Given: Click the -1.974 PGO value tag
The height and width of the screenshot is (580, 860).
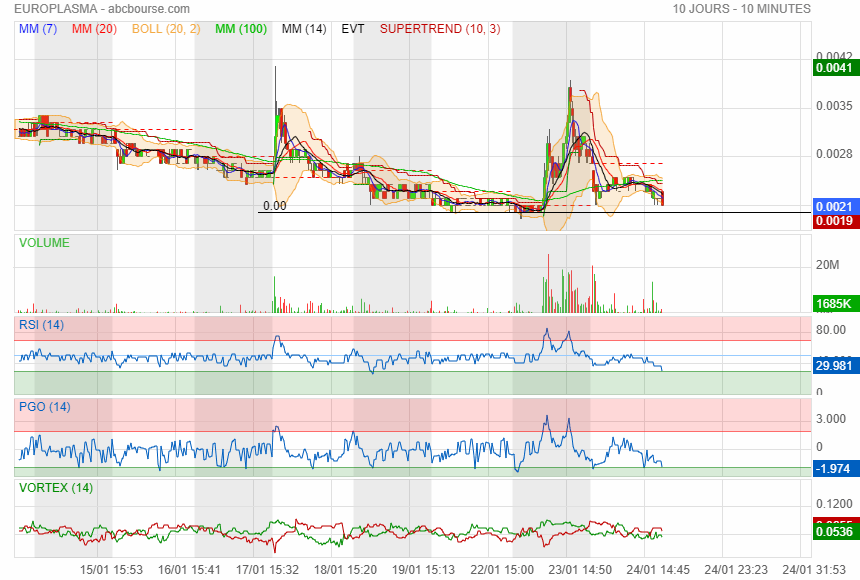Looking at the screenshot, I should [836, 469].
